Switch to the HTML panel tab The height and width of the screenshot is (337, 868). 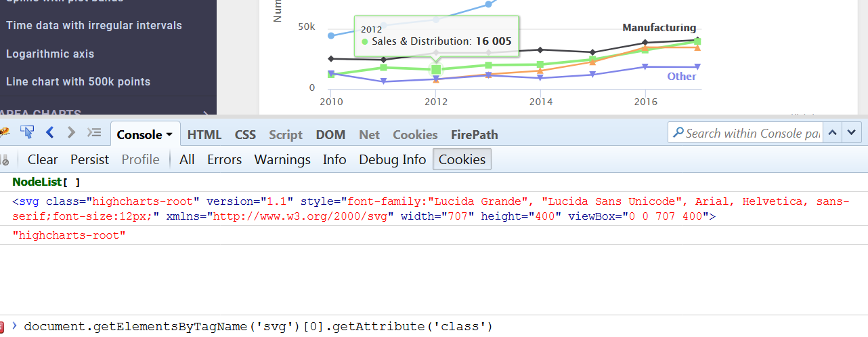tap(204, 135)
